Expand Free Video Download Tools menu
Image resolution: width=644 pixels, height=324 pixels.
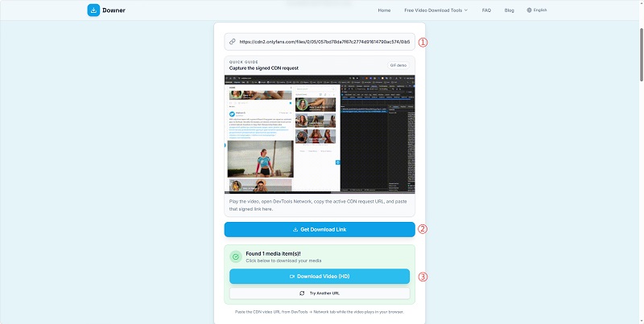tap(436, 10)
